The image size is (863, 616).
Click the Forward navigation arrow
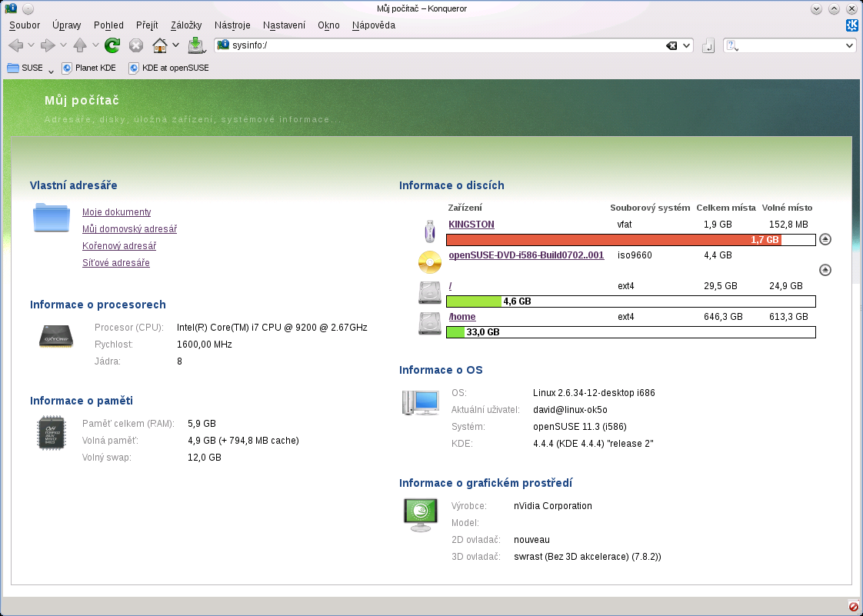click(48, 45)
